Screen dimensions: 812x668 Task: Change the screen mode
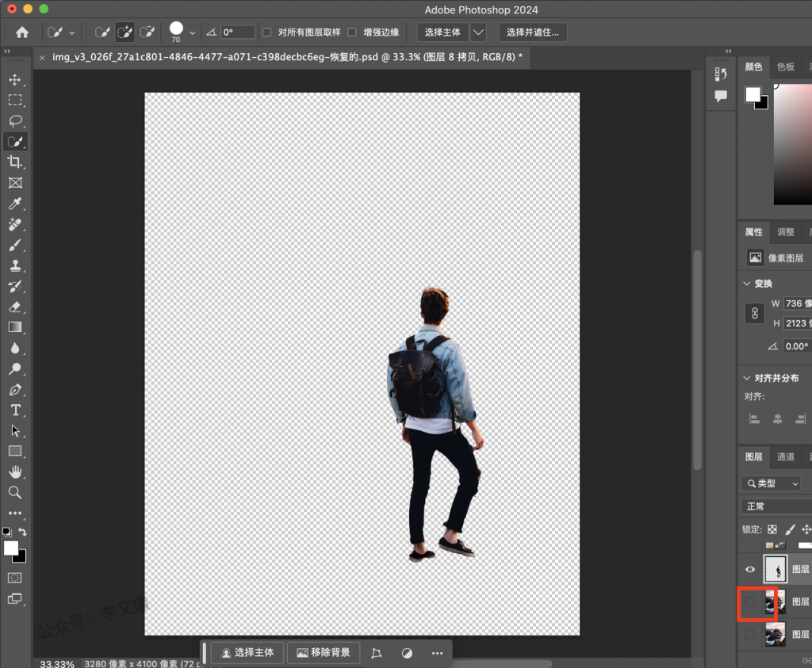[14, 599]
